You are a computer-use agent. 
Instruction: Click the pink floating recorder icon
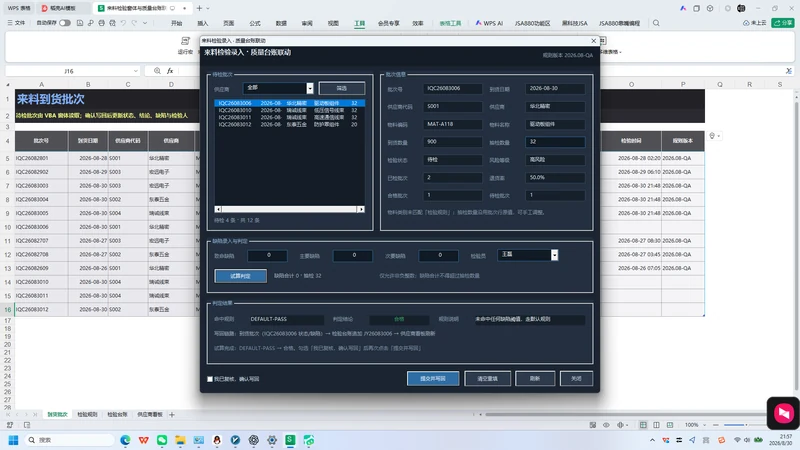[783, 413]
